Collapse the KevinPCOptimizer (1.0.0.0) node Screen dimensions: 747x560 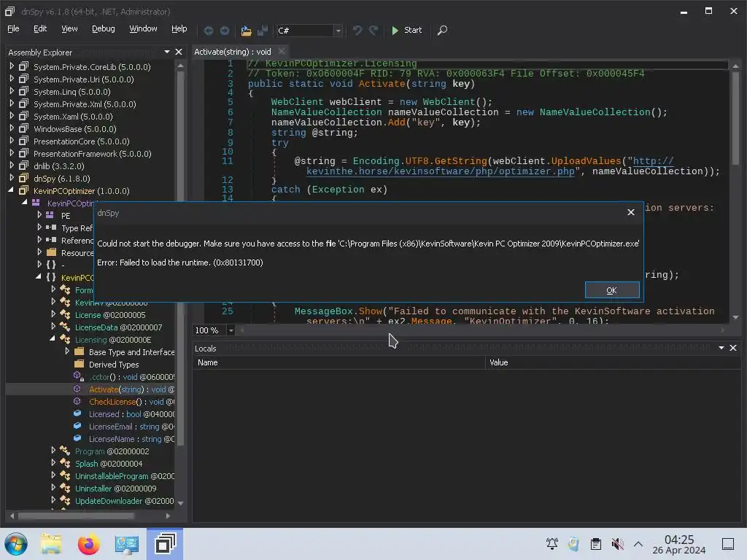[x=11, y=190]
